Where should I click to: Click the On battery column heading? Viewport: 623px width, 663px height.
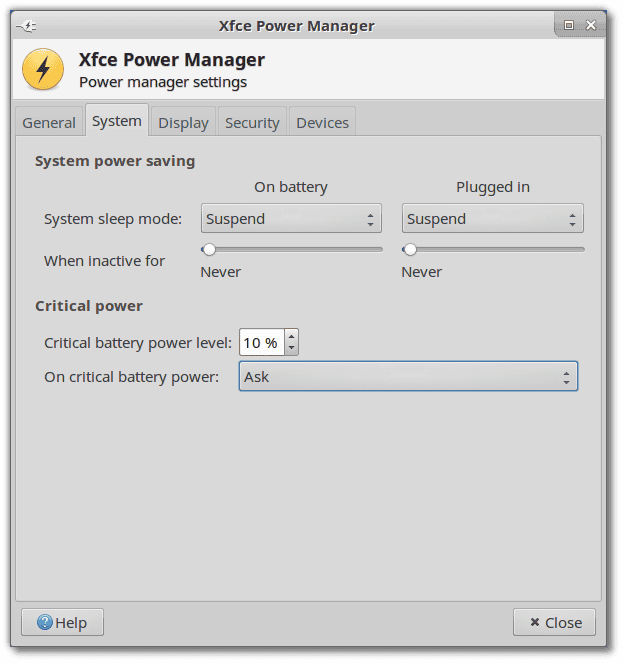pyautogui.click(x=291, y=187)
